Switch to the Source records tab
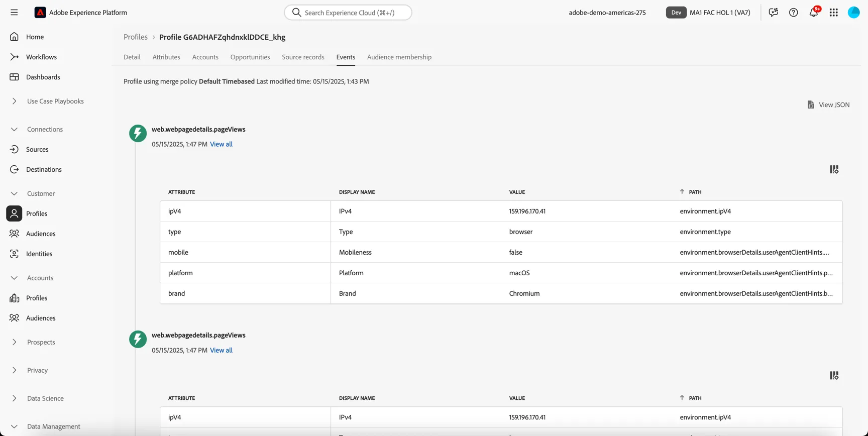 point(303,57)
